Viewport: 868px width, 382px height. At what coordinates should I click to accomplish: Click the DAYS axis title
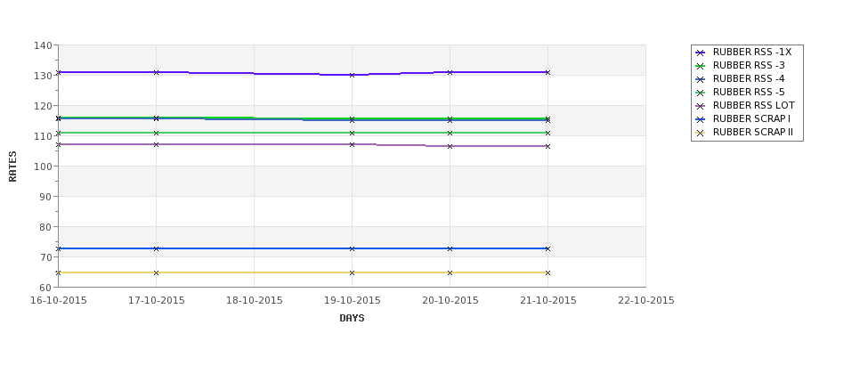(352, 319)
